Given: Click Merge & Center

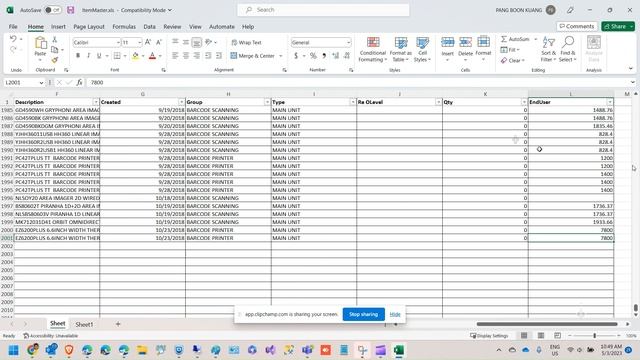Looking at the screenshot, I should 252,56.
